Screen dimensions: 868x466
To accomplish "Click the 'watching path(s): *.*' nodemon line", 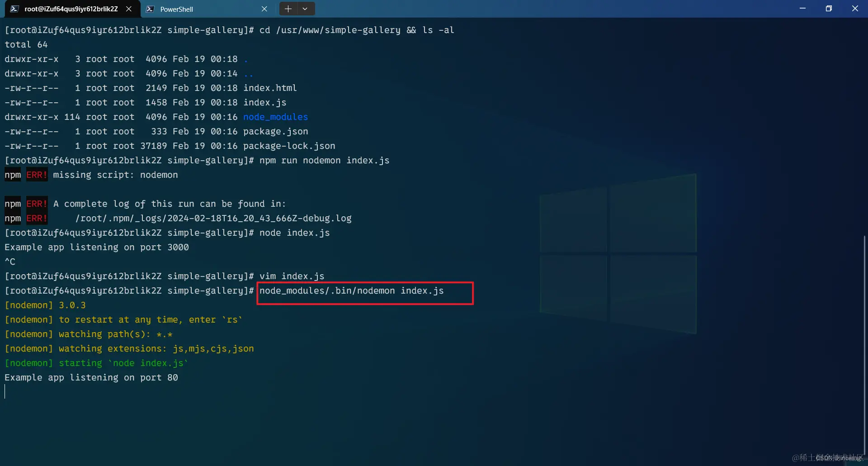I will [89, 334].
